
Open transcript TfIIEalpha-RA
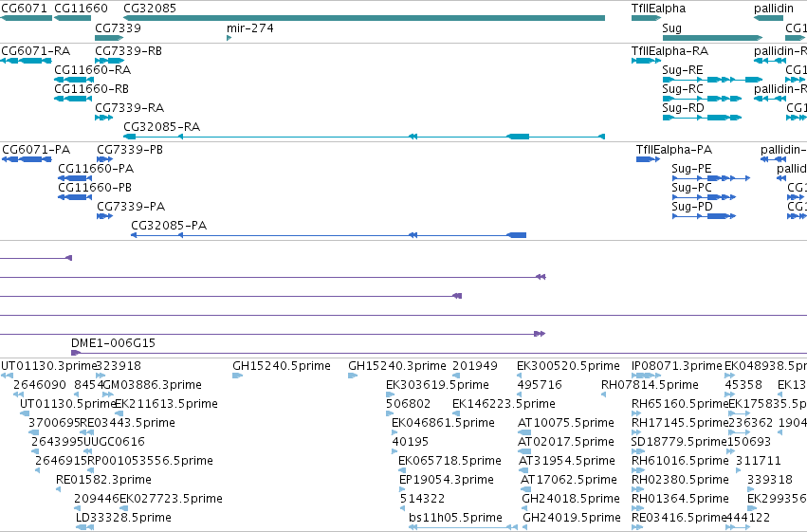(669, 51)
